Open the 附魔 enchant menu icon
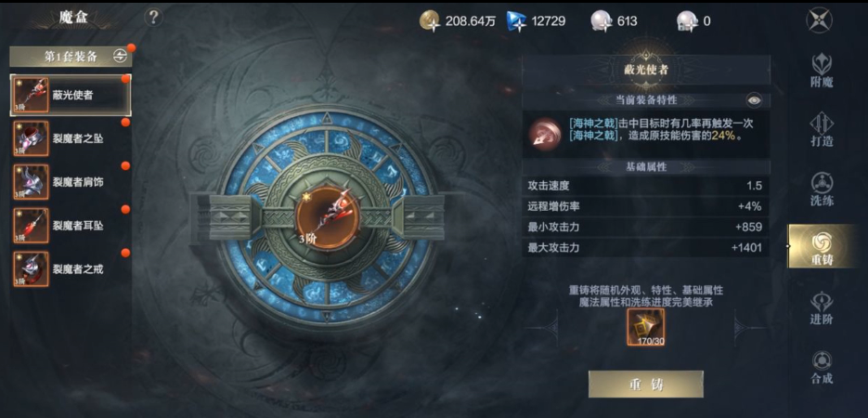 coord(822,71)
